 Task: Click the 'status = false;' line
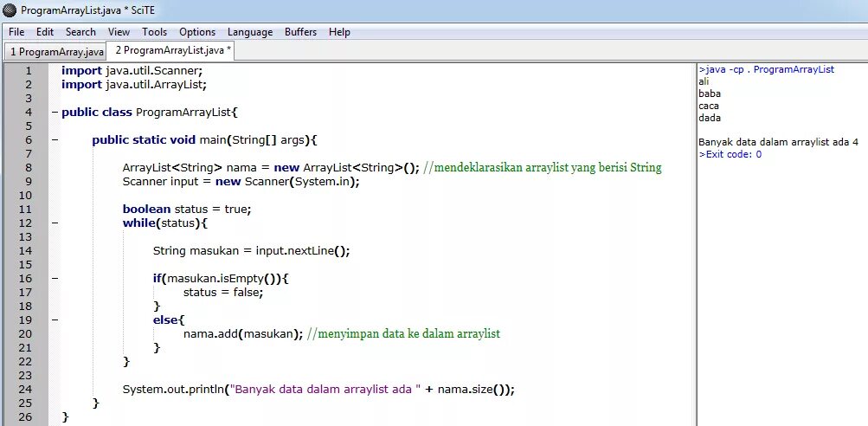point(223,293)
